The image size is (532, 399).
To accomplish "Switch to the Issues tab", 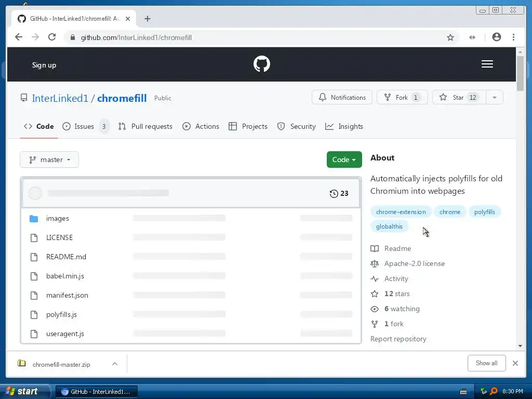I will pyautogui.click(x=86, y=127).
